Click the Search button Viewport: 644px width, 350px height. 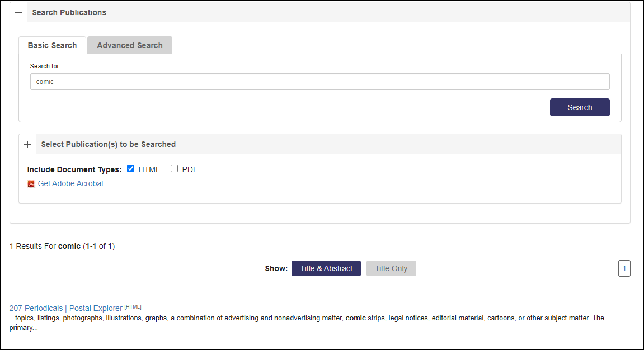[580, 107]
